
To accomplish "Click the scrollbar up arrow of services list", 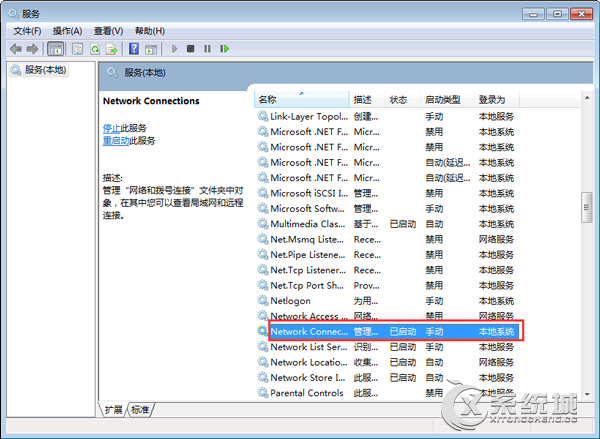I will point(587,98).
